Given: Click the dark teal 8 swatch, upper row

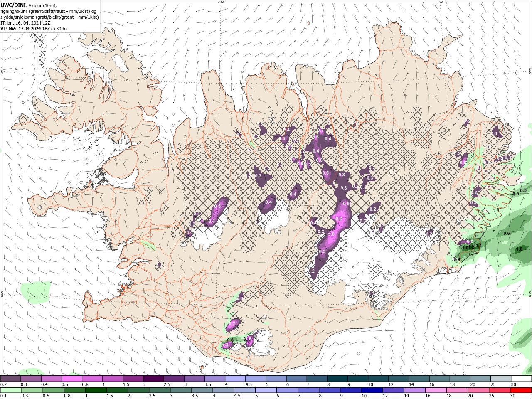Looking at the screenshot, I should (337, 379).
